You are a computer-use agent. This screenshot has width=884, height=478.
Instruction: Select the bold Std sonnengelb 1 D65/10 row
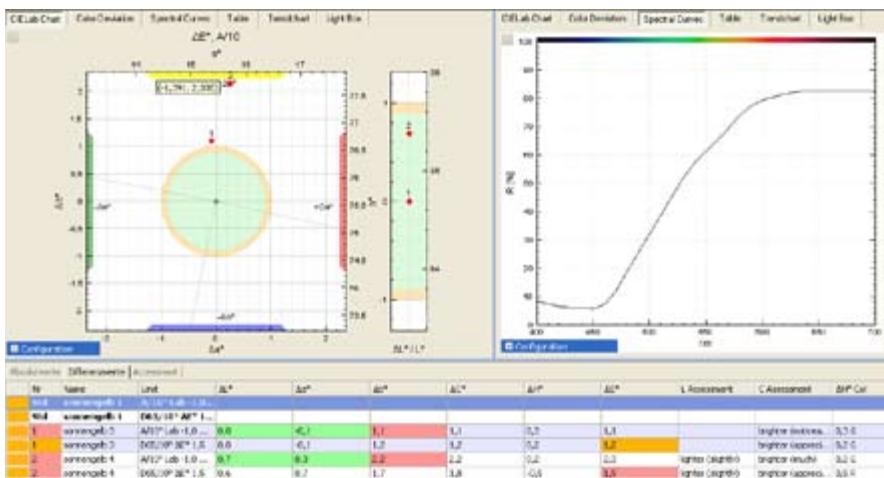pyautogui.click(x=444, y=417)
